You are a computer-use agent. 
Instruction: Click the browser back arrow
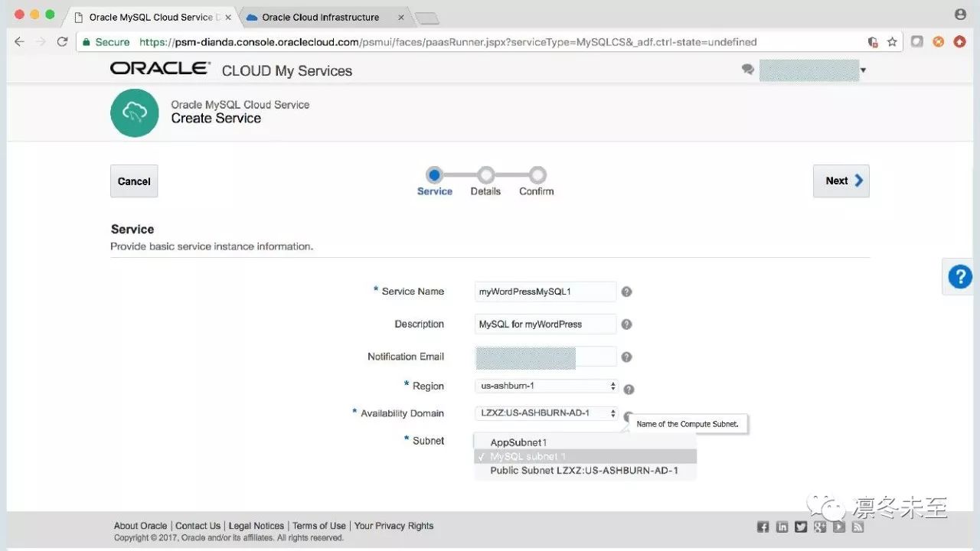click(19, 42)
